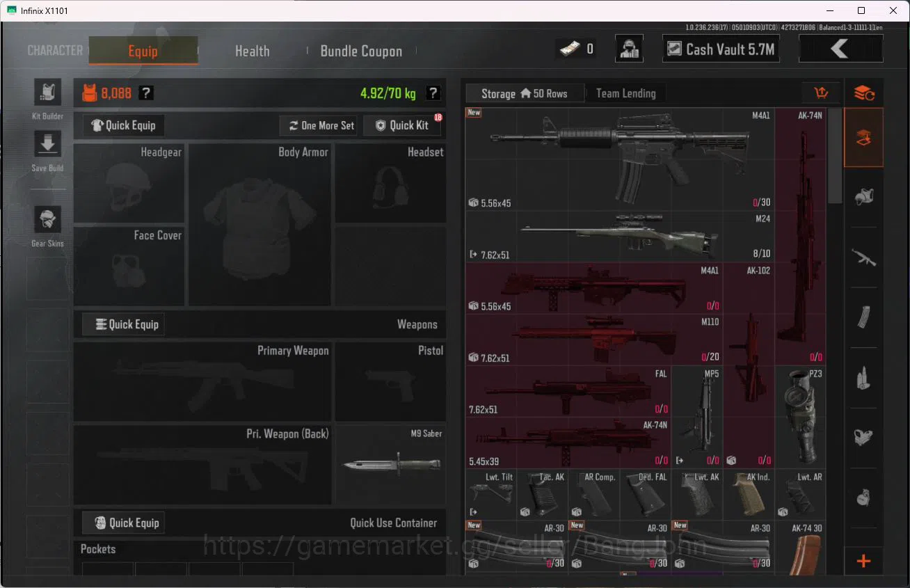Click the storage vertical scrollbar
This screenshot has width=910, height=588.
[835, 156]
